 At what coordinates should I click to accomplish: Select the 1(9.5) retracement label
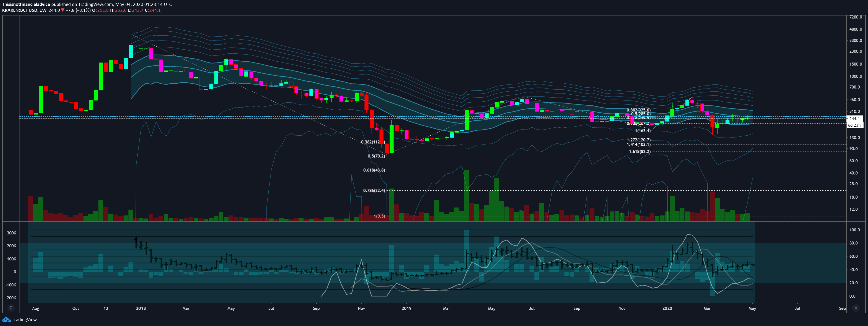[380, 216]
